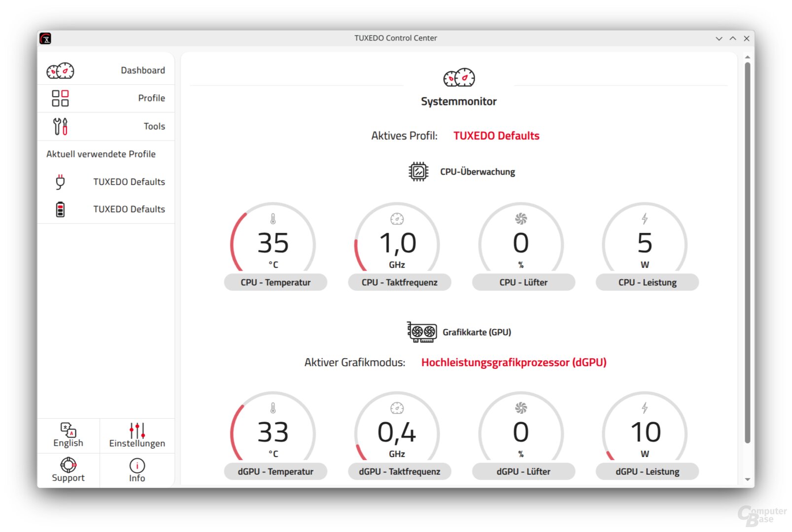Click thermometer icon in CPU temperature gauge
The image size is (792, 532).
[273, 219]
